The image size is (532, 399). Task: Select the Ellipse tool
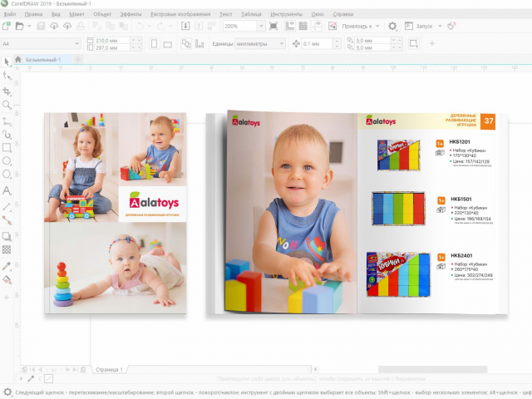(x=7, y=160)
